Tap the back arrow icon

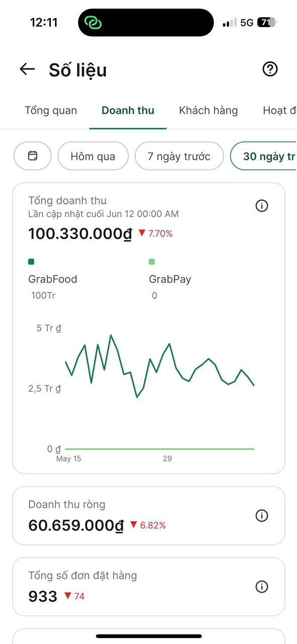[27, 69]
